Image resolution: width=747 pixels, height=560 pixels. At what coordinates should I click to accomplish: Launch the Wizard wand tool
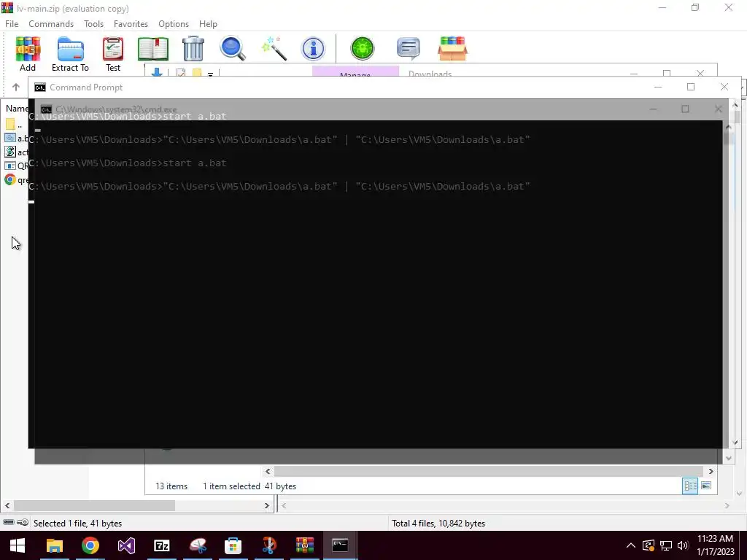tap(274, 49)
